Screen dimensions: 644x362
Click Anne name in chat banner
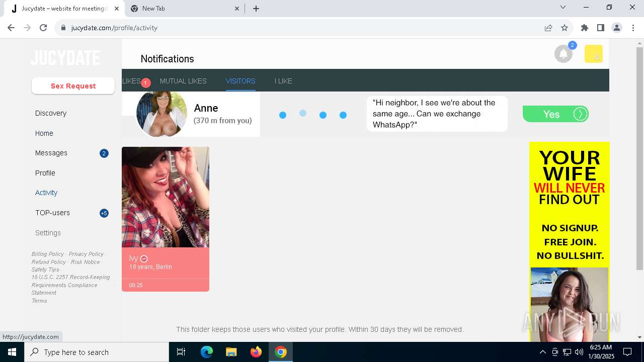click(206, 108)
